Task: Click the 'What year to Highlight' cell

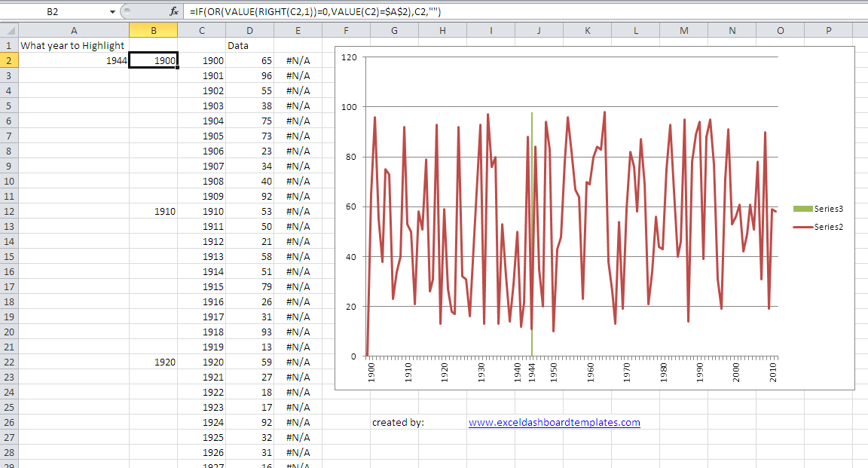Action: [72, 45]
